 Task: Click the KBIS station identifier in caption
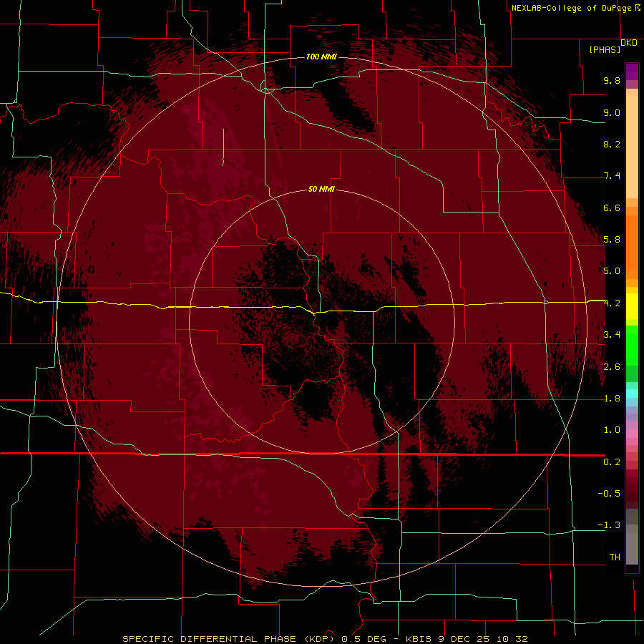point(419,639)
